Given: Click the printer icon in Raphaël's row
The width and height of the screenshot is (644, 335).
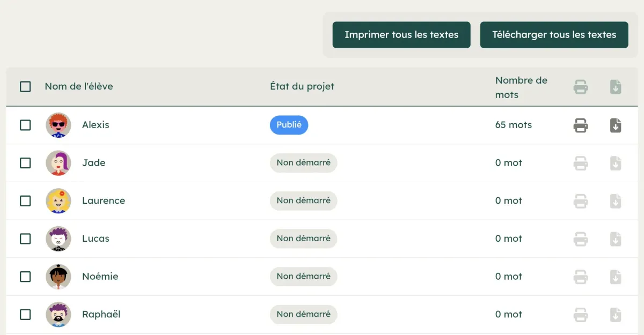Looking at the screenshot, I should (x=581, y=315).
